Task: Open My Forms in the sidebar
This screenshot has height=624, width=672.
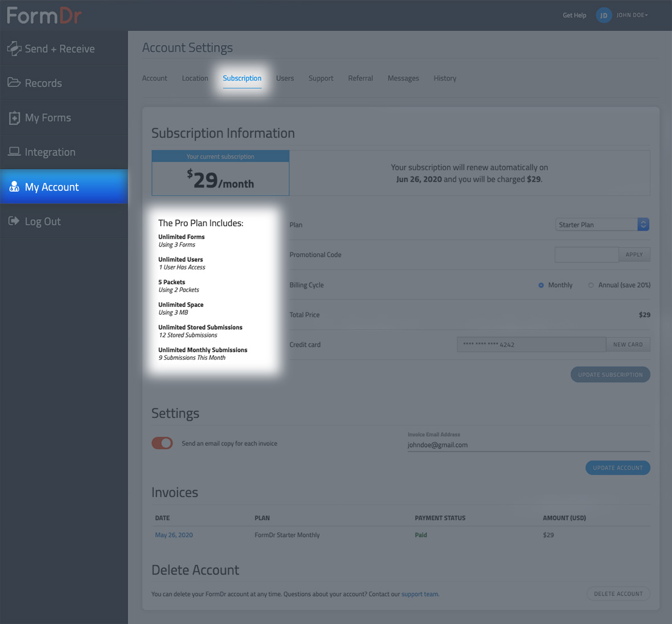Action: (64, 117)
